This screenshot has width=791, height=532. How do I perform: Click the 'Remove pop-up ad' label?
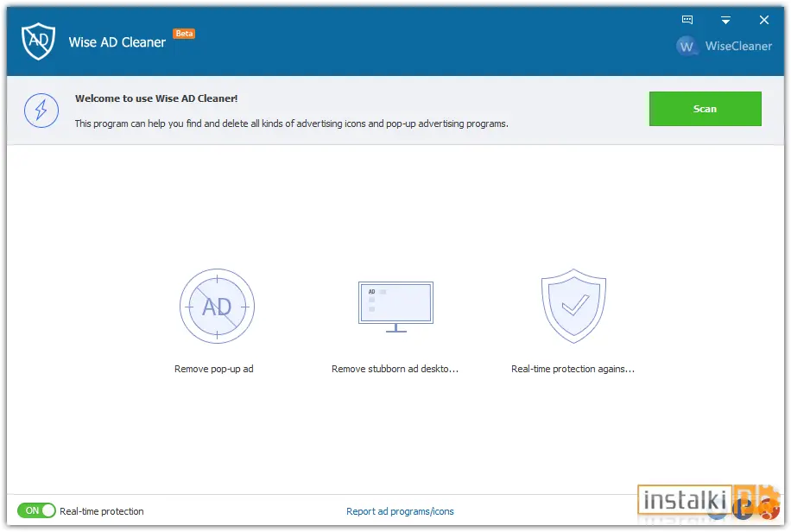214,369
